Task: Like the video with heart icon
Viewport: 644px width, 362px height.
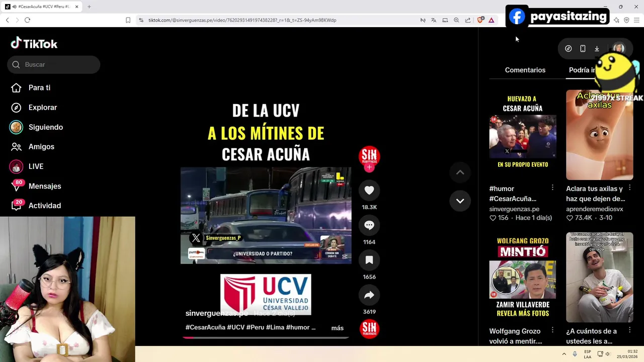Action: 369,190
